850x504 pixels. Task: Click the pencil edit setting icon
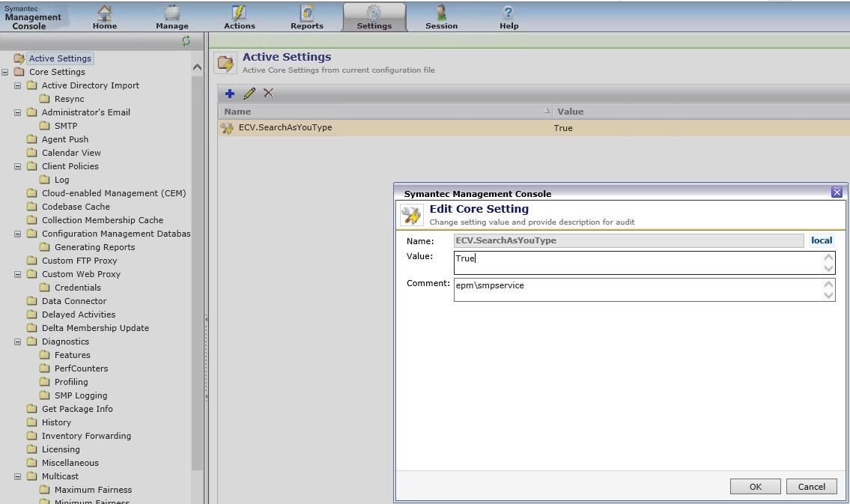pos(249,94)
